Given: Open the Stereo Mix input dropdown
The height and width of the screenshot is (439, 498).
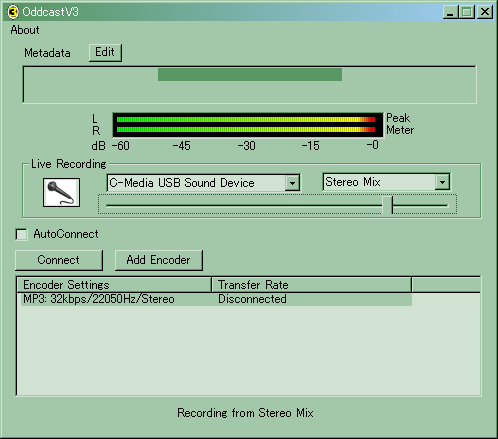Looking at the screenshot, I should tap(442, 182).
